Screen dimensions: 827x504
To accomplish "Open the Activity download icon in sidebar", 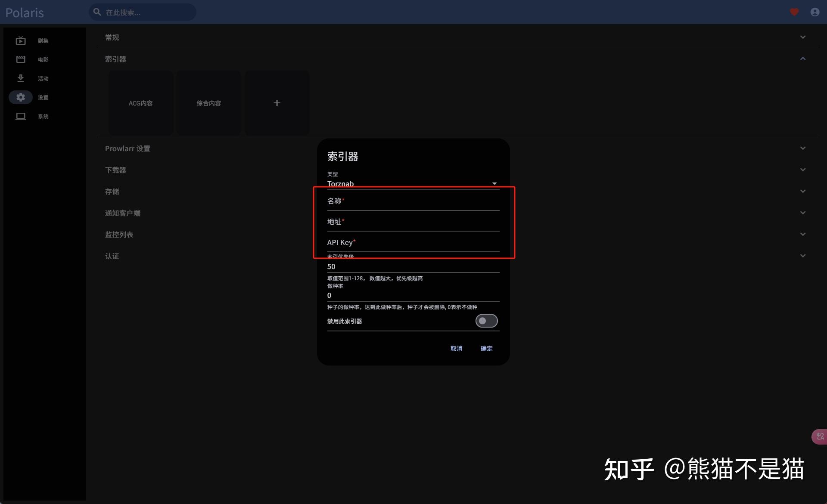I will point(21,78).
